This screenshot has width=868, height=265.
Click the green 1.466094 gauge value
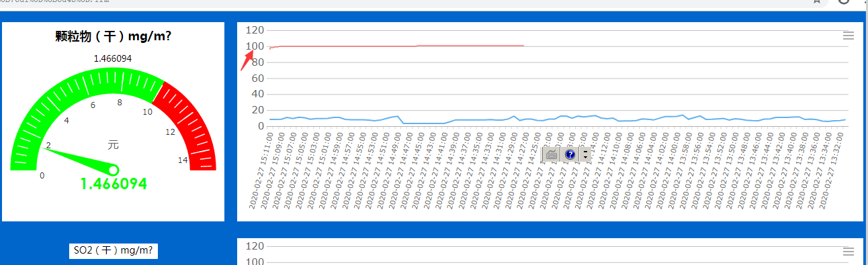[113, 184]
